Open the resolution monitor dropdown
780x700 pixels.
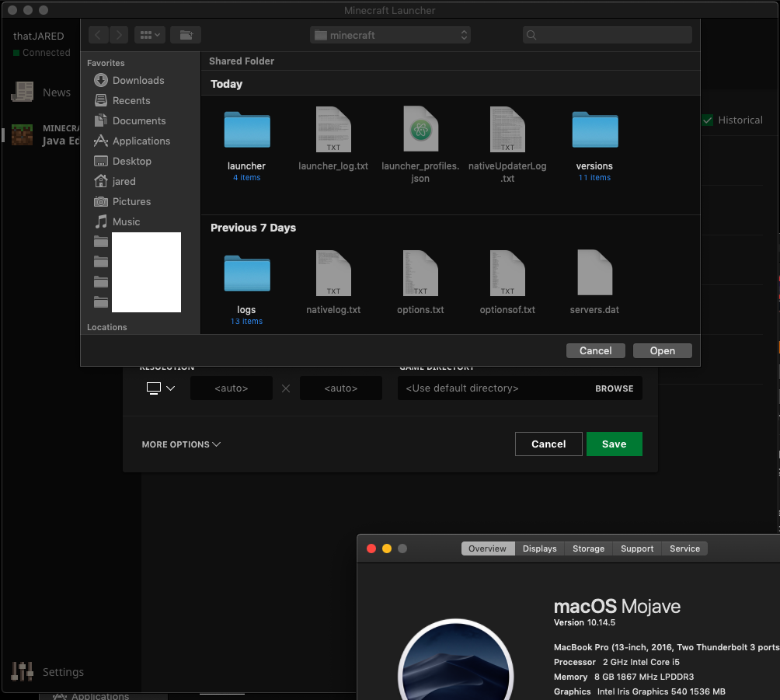click(161, 388)
